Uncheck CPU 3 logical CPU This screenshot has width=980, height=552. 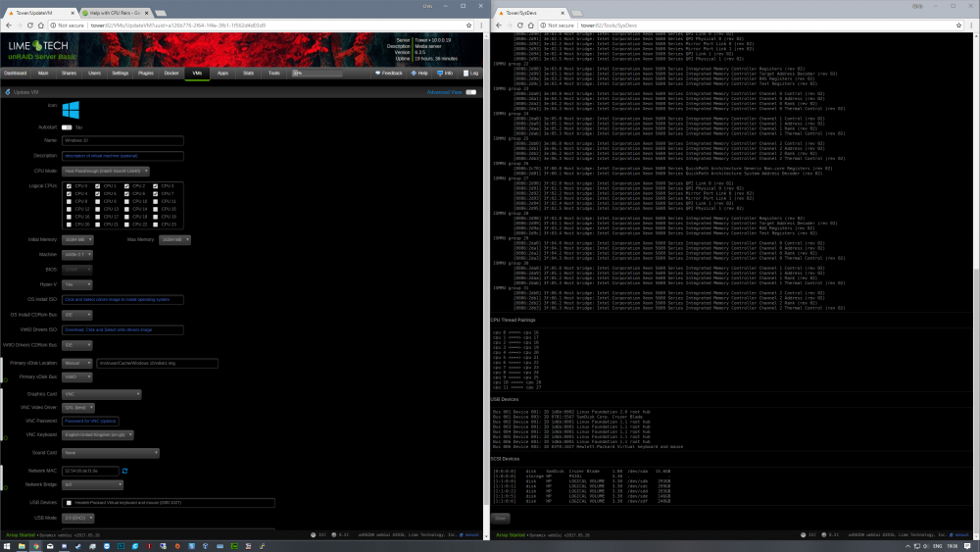pos(156,186)
